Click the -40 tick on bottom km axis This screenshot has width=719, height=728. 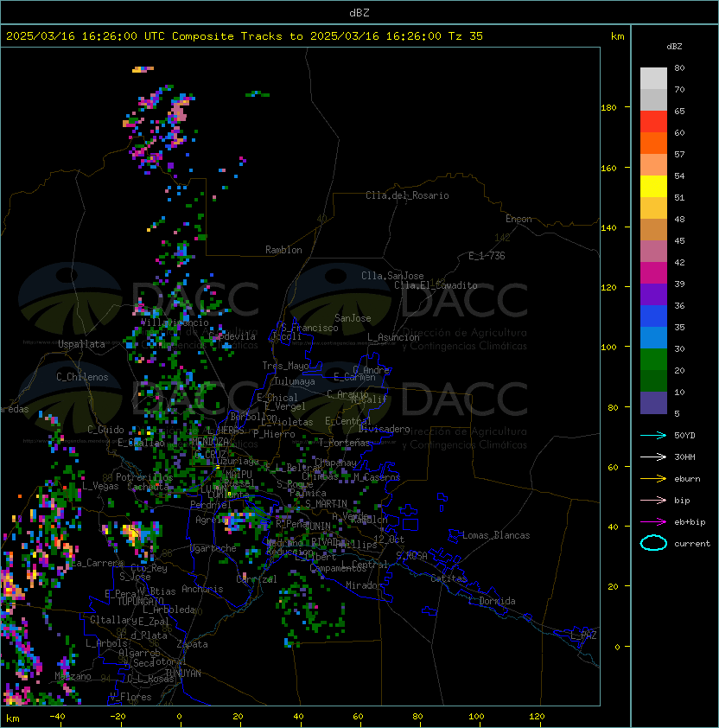click(57, 717)
